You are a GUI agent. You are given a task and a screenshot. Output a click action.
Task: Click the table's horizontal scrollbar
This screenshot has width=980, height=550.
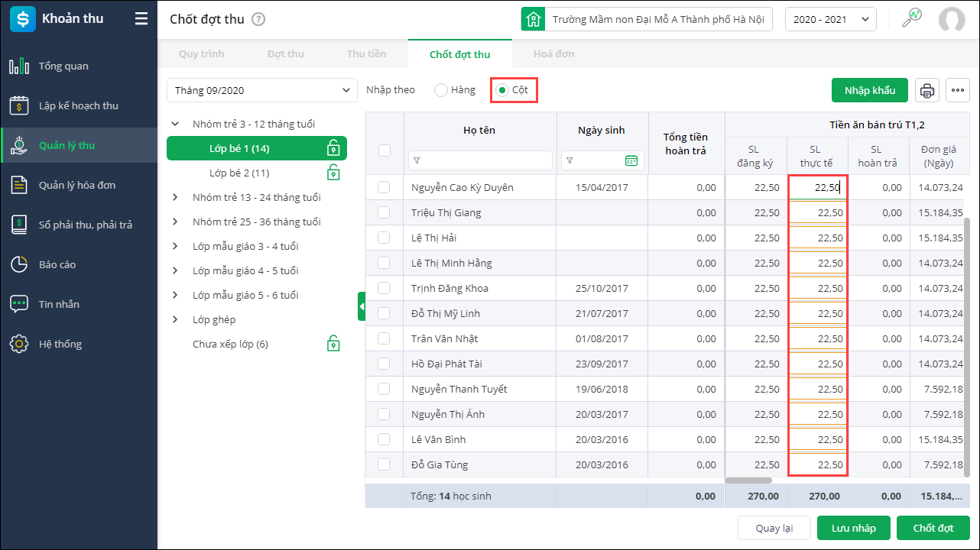point(748,480)
